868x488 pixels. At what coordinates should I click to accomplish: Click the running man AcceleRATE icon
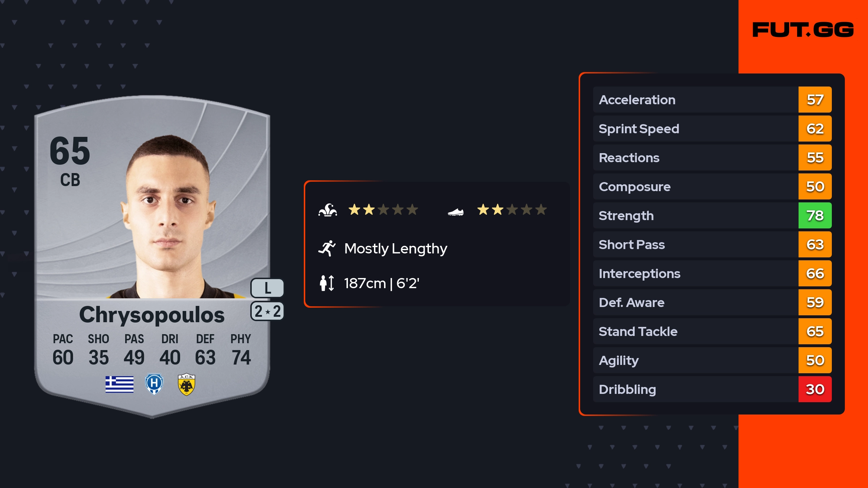tap(327, 248)
